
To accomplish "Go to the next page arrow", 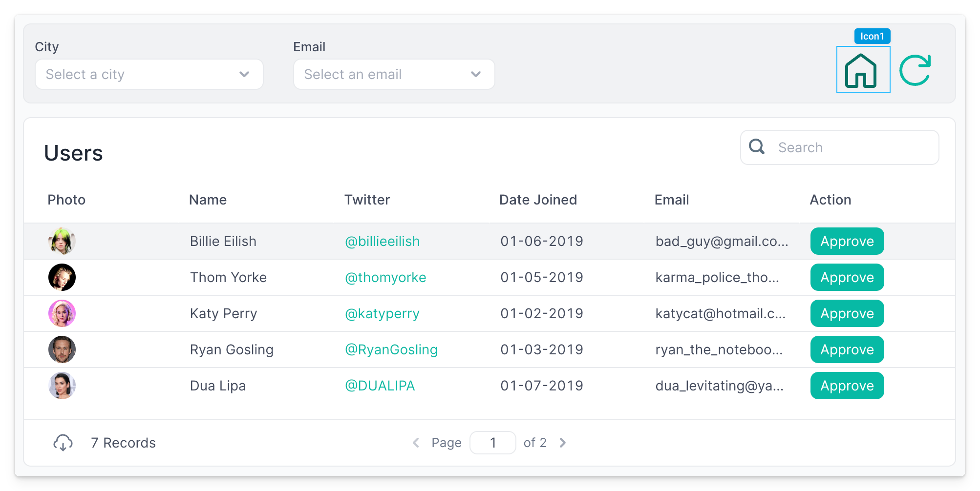I will [563, 443].
